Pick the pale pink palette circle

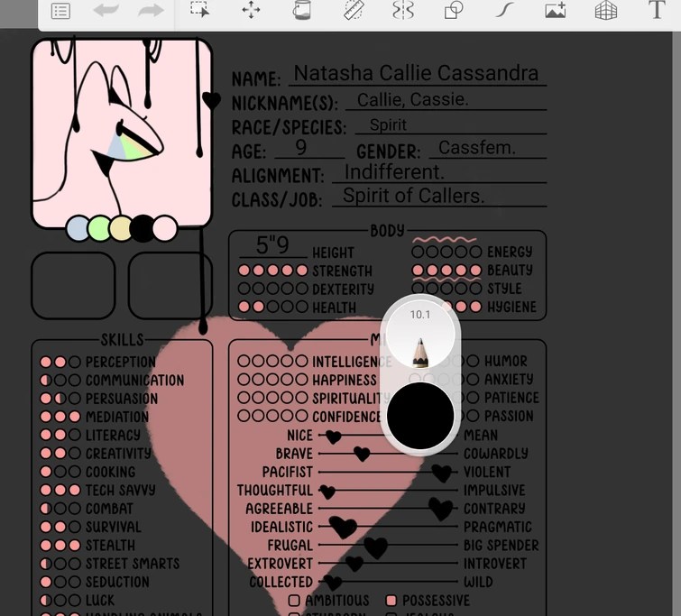click(x=164, y=228)
